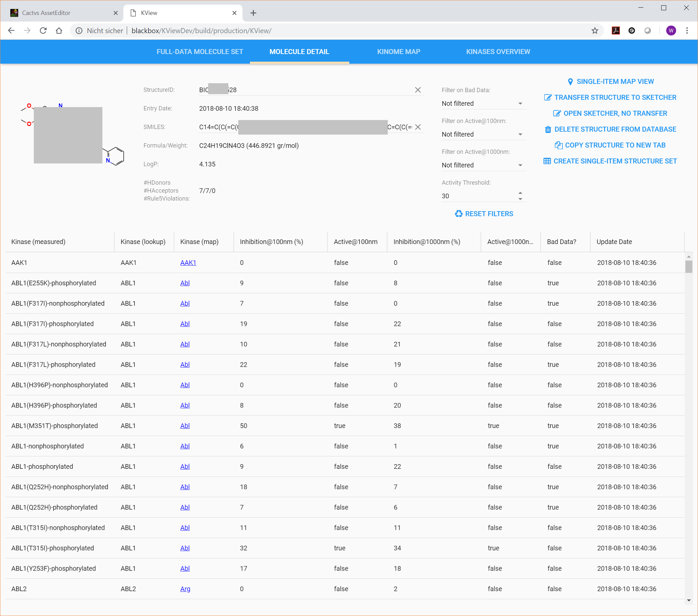Clear the SMILES field with X icon

coord(418,127)
